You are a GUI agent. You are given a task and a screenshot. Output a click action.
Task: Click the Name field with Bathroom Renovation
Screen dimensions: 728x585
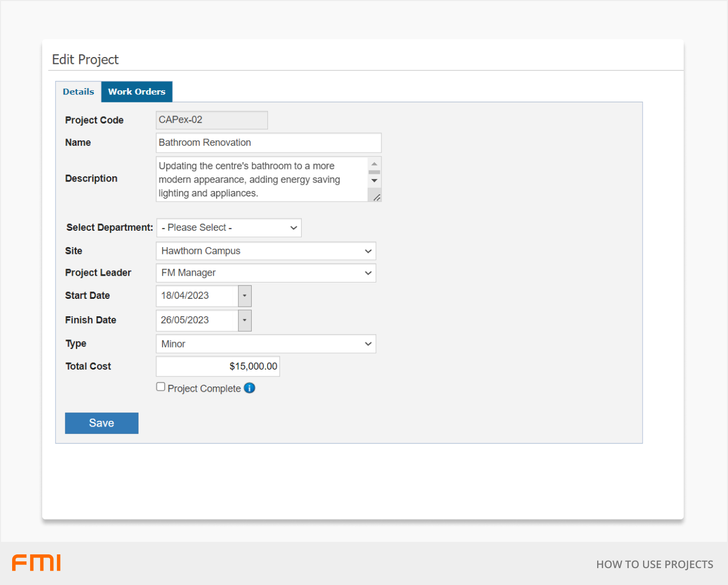269,143
